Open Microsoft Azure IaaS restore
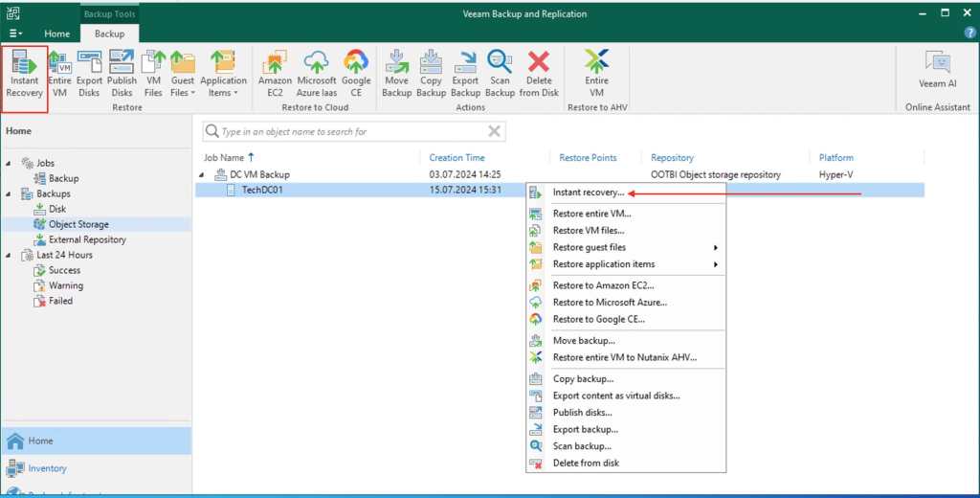This screenshot has width=980, height=498. (317, 73)
